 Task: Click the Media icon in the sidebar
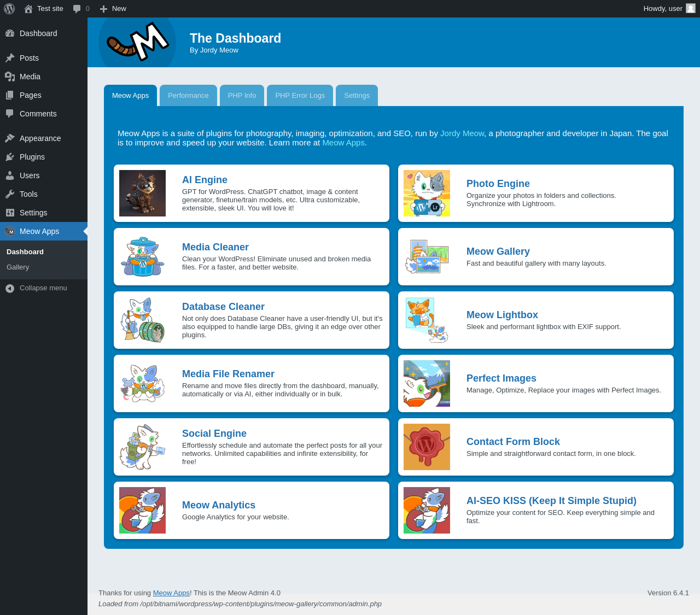[10, 77]
